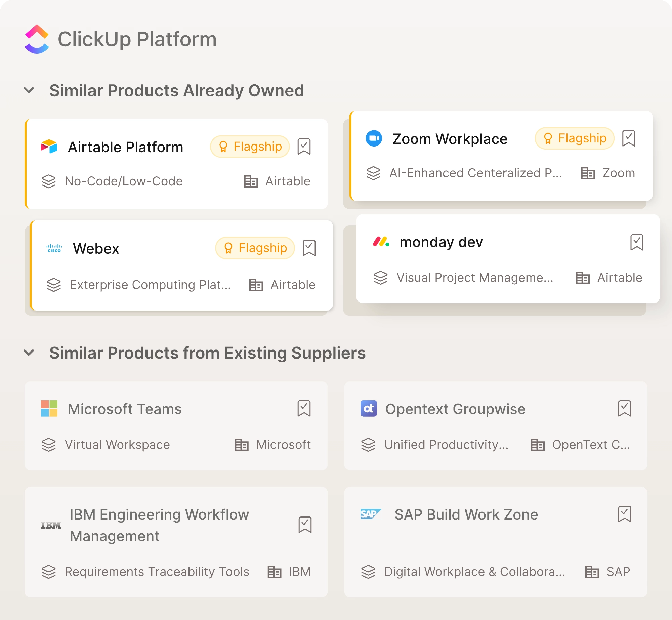Bookmark the Airtable Platform card

tap(304, 146)
